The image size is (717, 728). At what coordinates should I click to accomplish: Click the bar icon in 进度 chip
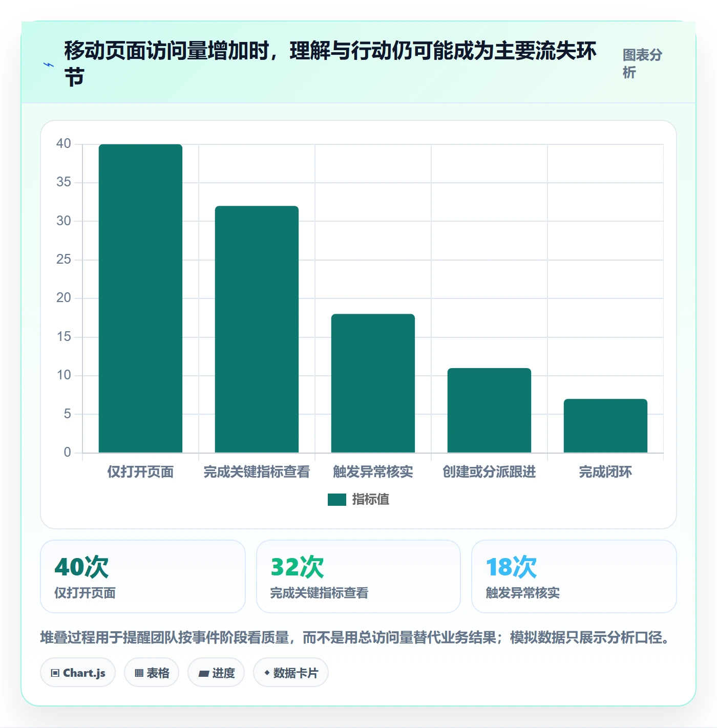click(x=204, y=674)
